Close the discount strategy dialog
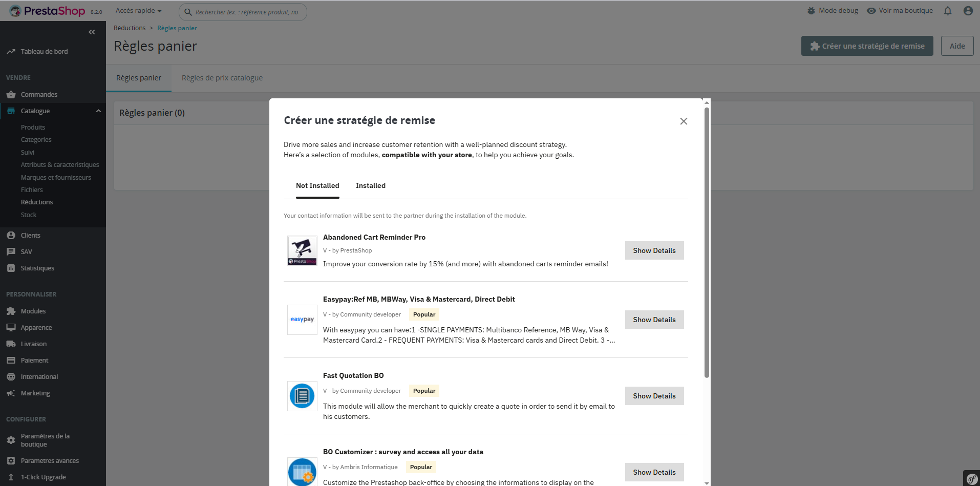Screen dimensions: 980x486 click(684, 121)
